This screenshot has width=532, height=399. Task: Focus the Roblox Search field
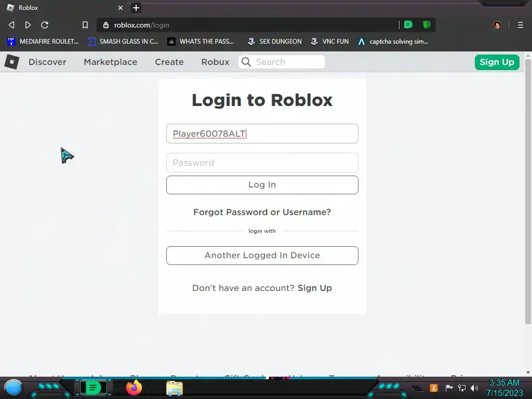coord(282,62)
